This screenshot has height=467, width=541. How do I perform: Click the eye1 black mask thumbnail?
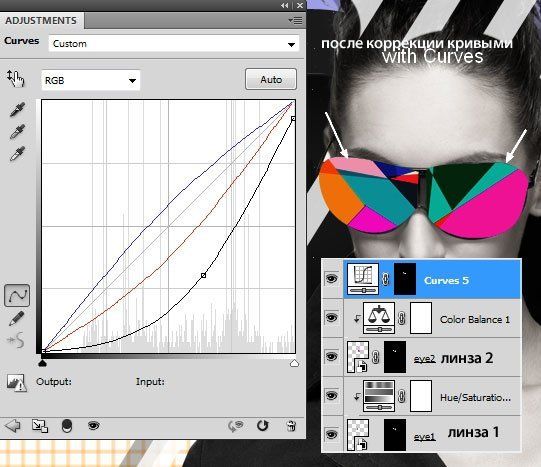(x=395, y=435)
